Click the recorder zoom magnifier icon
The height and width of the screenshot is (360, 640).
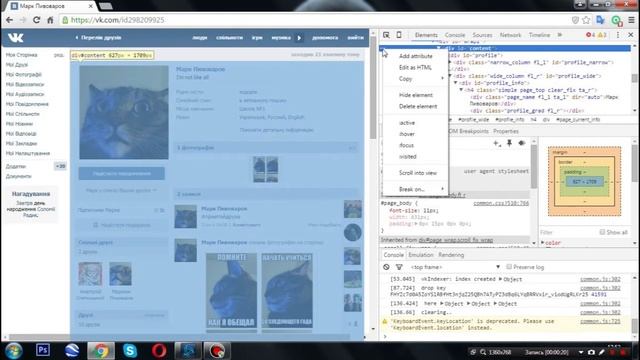coord(483,352)
